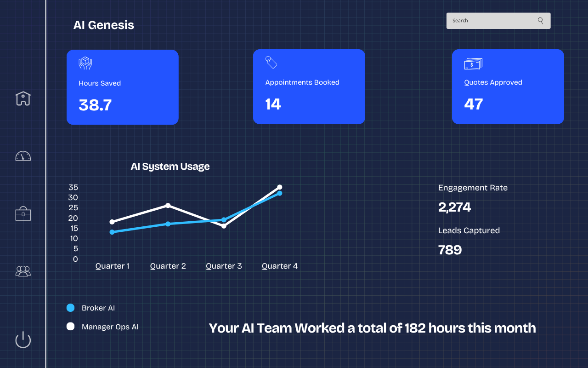This screenshot has width=588, height=368.
Task: Click the briefcase sidebar icon
Action: point(23,213)
